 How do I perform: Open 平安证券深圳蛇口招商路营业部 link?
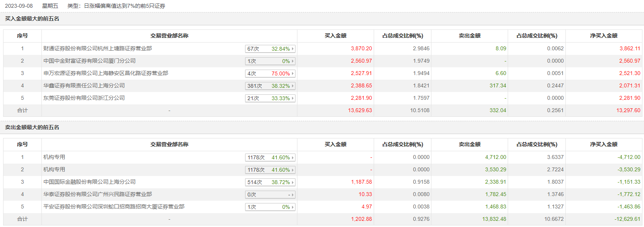click(x=114, y=207)
